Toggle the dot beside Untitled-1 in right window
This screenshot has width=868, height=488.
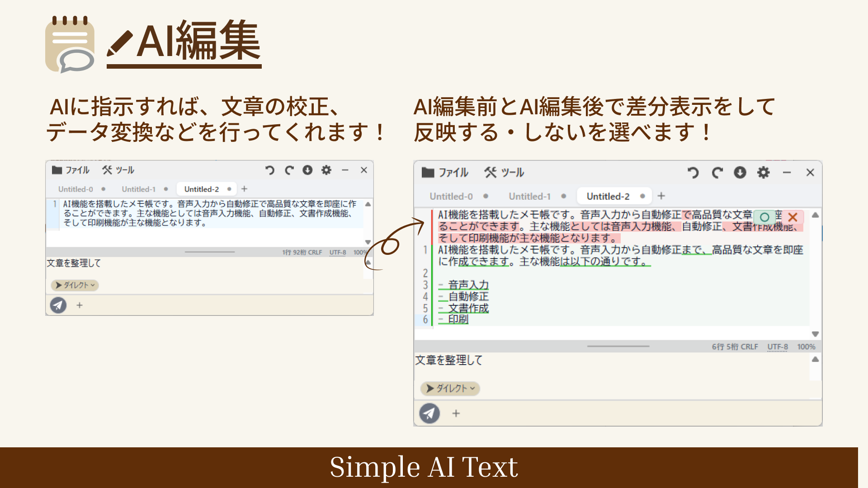564,196
